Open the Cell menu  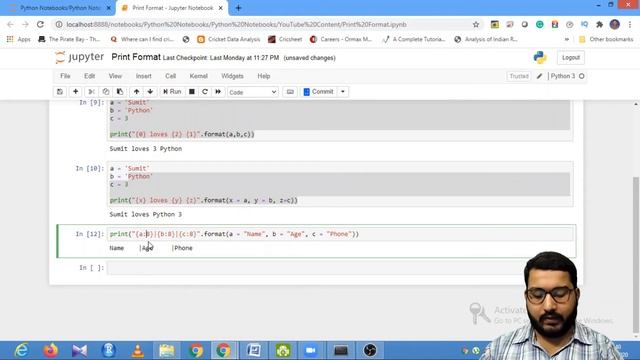tap(171, 76)
